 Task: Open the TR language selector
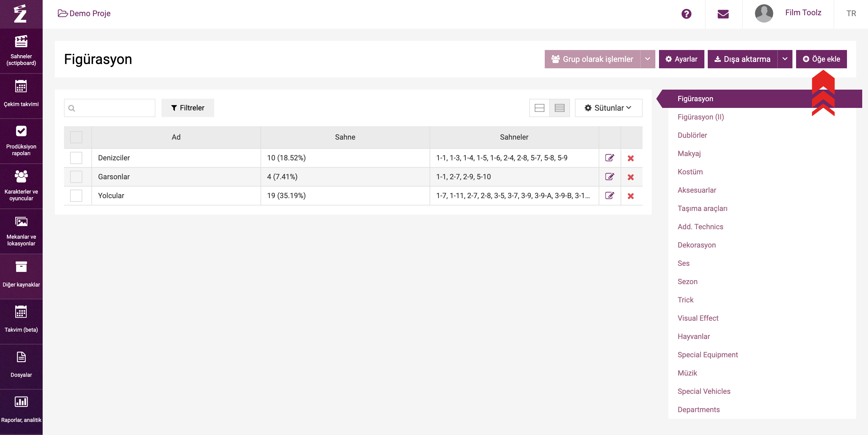tap(851, 13)
